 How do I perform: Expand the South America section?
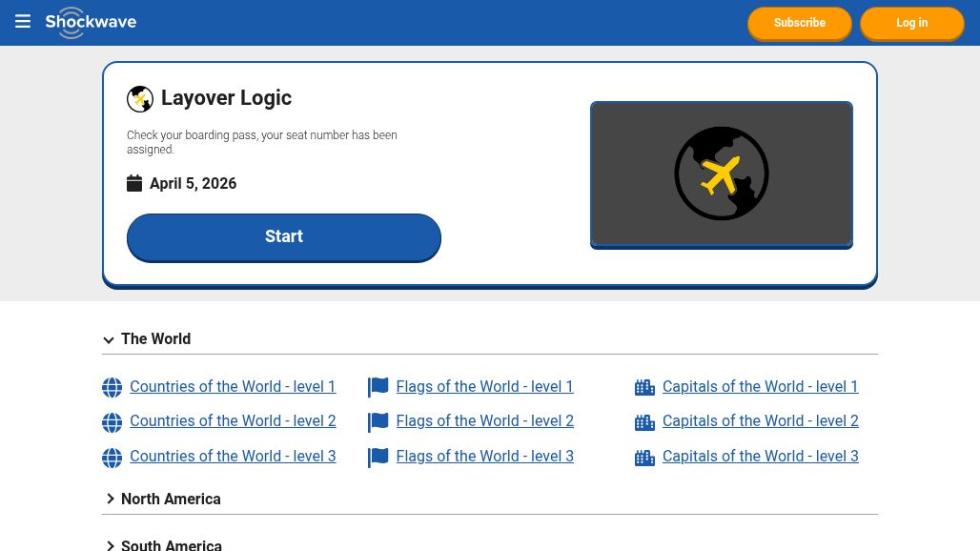click(111, 545)
